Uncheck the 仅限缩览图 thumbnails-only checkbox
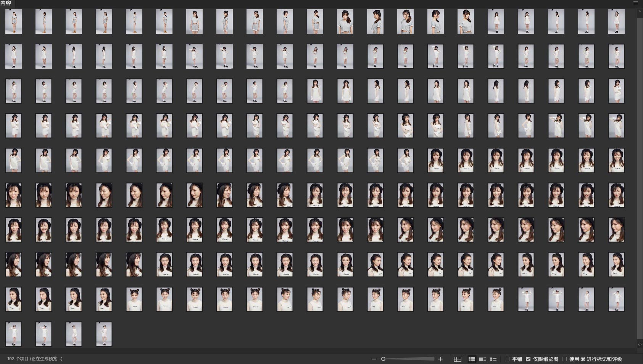Image resolution: width=643 pixels, height=364 pixels. (528, 359)
